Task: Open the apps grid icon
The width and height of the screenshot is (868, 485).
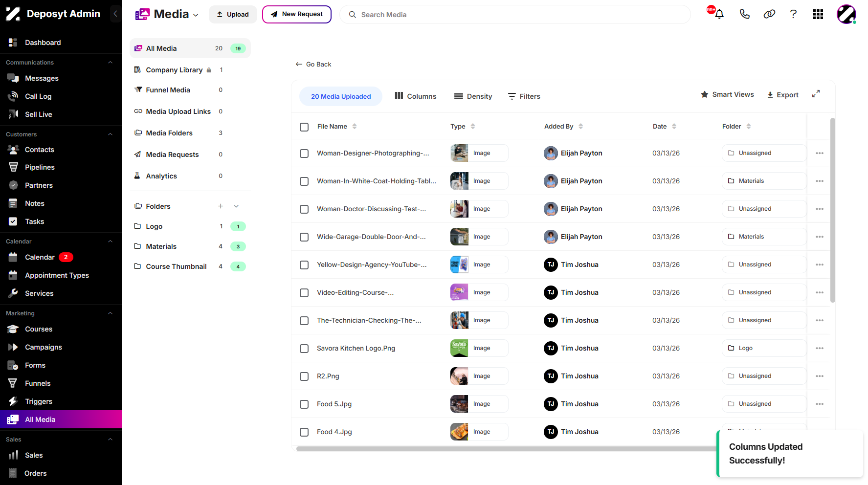Action: [x=818, y=14]
